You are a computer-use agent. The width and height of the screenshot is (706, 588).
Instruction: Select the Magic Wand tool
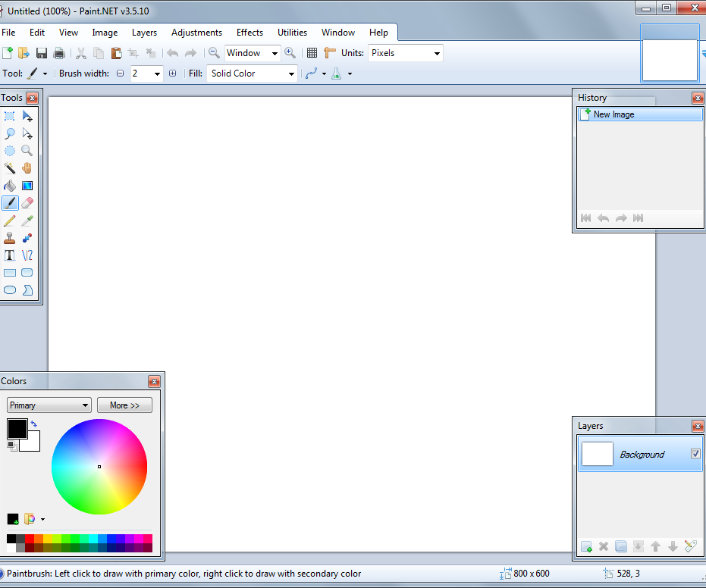click(x=10, y=168)
